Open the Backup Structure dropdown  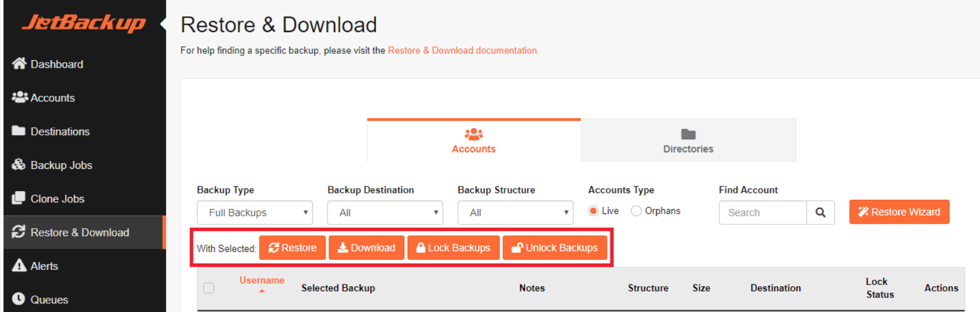[x=515, y=213]
